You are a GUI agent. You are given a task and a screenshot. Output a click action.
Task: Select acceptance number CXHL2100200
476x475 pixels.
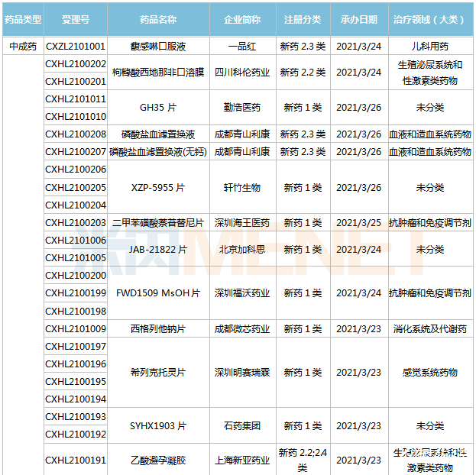pyautogui.click(x=76, y=276)
